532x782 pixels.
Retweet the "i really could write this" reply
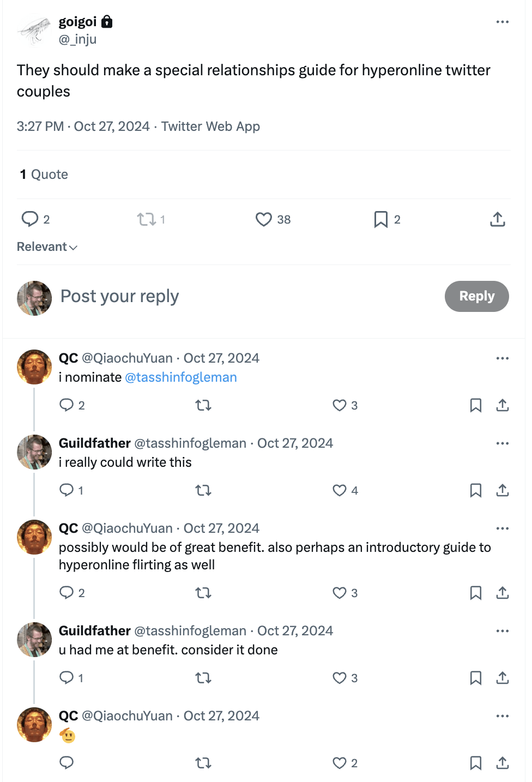tap(203, 490)
